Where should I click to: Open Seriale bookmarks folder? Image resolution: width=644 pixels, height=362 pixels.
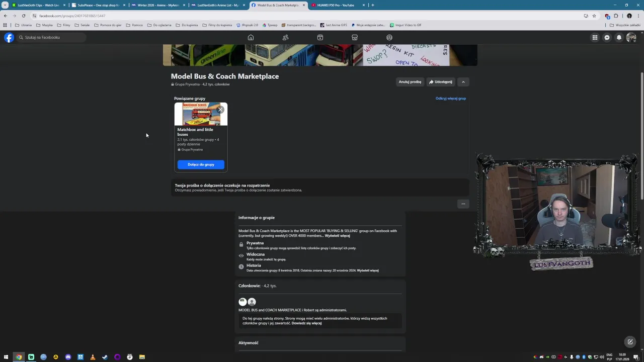[82, 25]
